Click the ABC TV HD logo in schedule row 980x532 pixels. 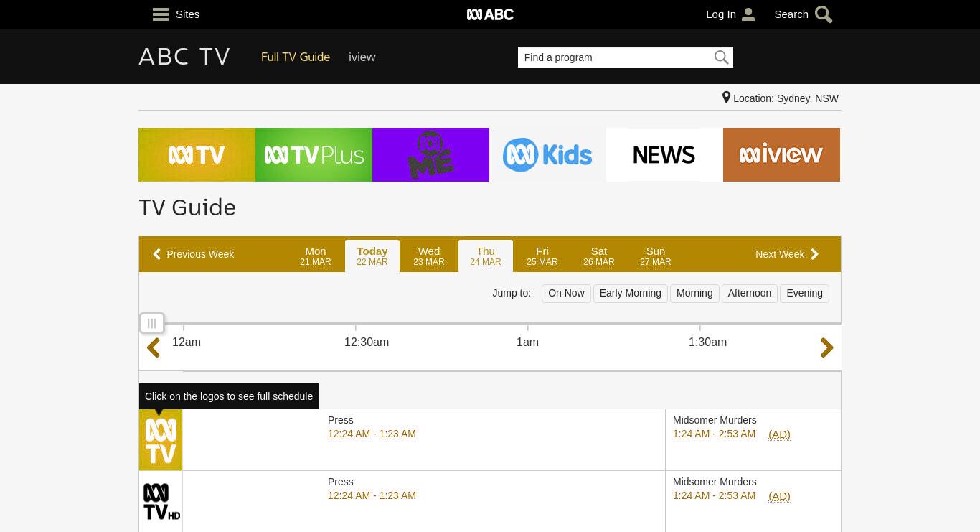click(x=161, y=502)
